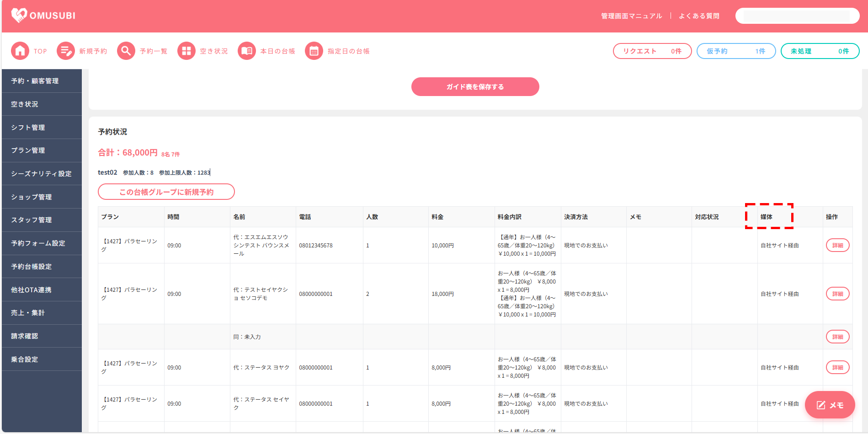Go to TOP via home icon

(20, 51)
